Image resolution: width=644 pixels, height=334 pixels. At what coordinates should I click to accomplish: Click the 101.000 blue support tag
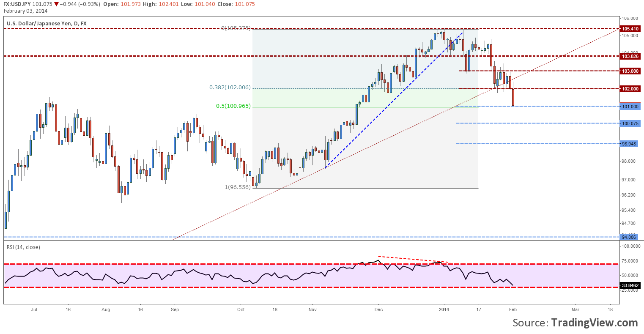coord(630,107)
